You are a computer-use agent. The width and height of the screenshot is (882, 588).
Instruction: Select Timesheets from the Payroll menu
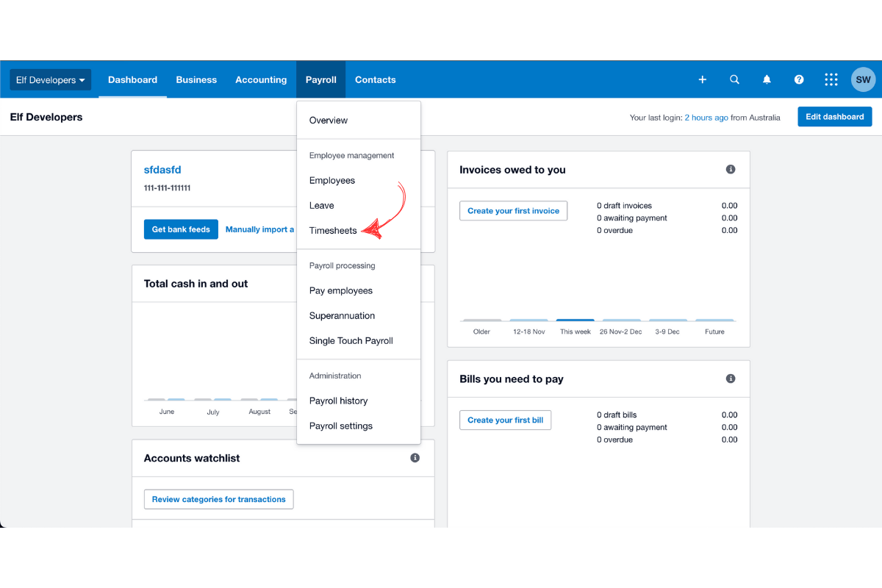[x=332, y=230]
